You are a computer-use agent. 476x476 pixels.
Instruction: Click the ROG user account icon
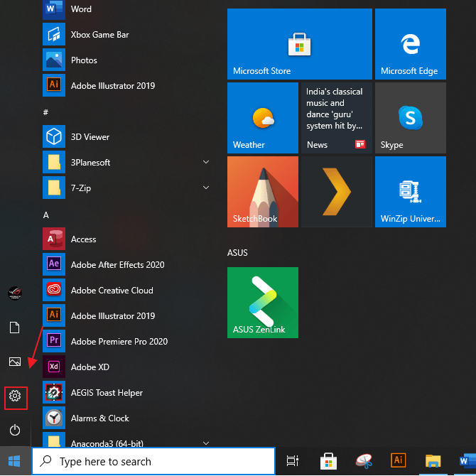coord(15,293)
